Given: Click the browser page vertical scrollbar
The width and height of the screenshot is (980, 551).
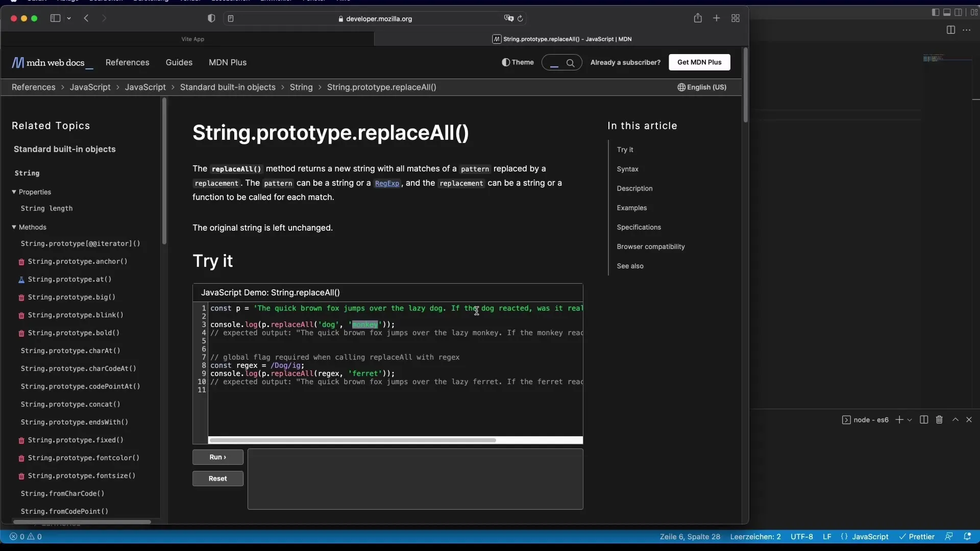Looking at the screenshot, I should pyautogui.click(x=745, y=85).
